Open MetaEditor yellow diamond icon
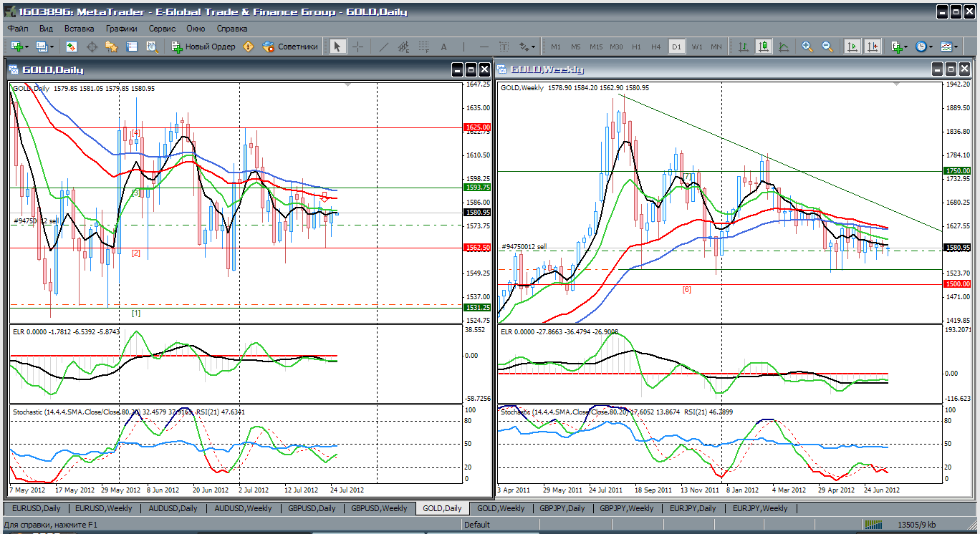The height and width of the screenshot is (534, 980). click(249, 47)
